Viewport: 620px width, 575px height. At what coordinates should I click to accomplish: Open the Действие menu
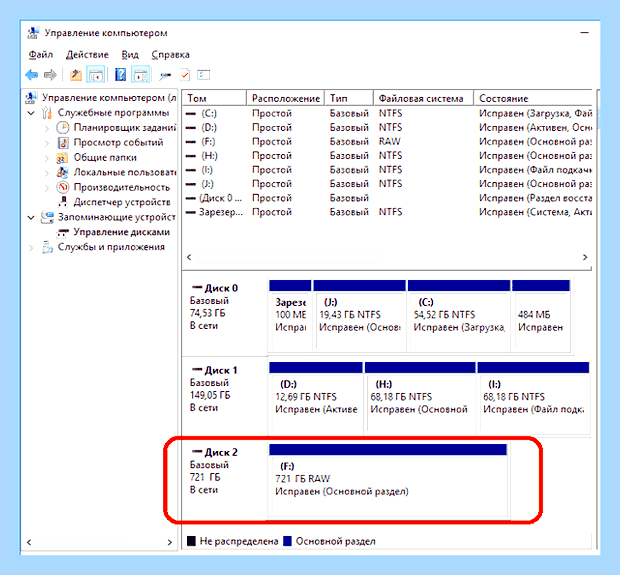coord(87,55)
